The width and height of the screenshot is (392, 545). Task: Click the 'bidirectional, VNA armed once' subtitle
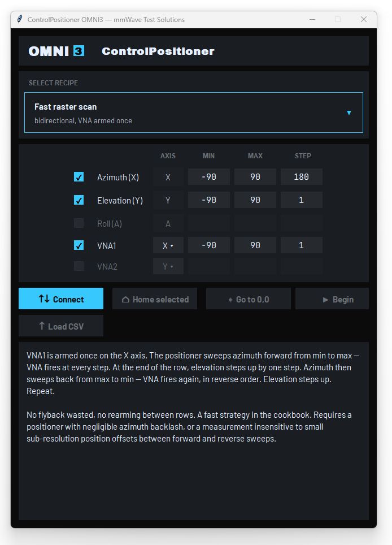pos(84,120)
